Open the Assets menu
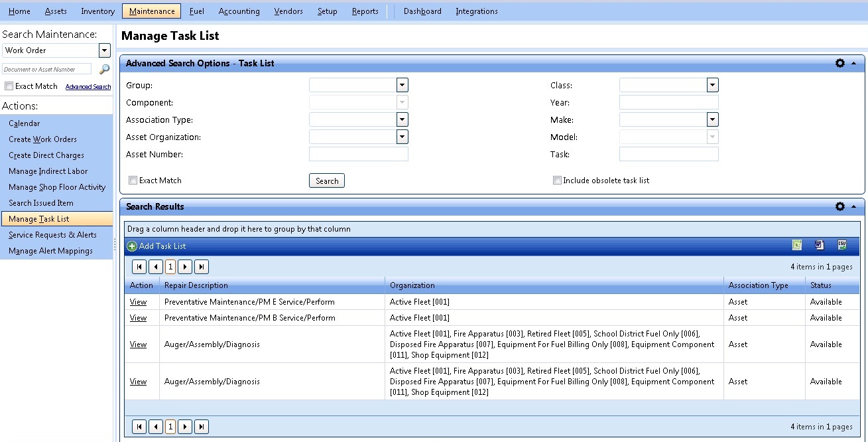The image size is (868, 442). 56,11
